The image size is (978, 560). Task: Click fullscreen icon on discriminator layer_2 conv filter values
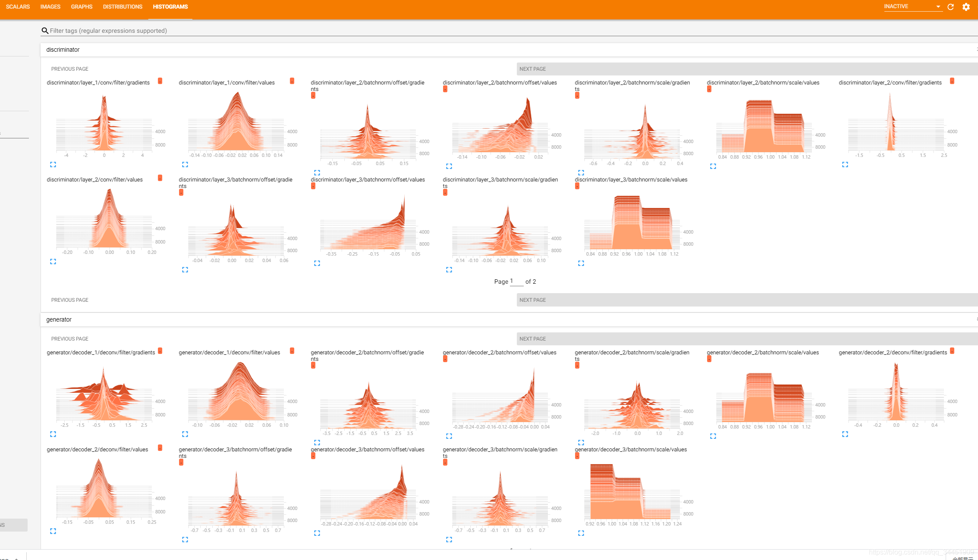pyautogui.click(x=54, y=262)
